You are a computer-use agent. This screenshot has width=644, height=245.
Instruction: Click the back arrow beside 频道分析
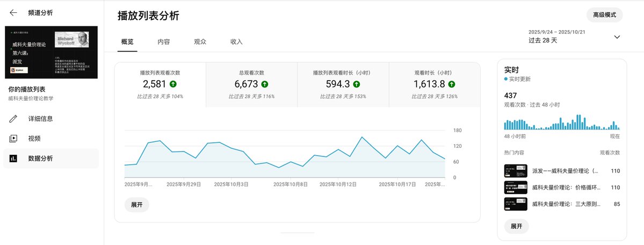pos(13,12)
